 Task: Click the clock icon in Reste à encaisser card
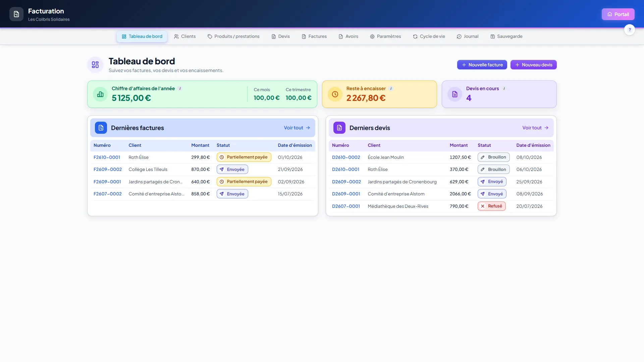[x=335, y=94]
